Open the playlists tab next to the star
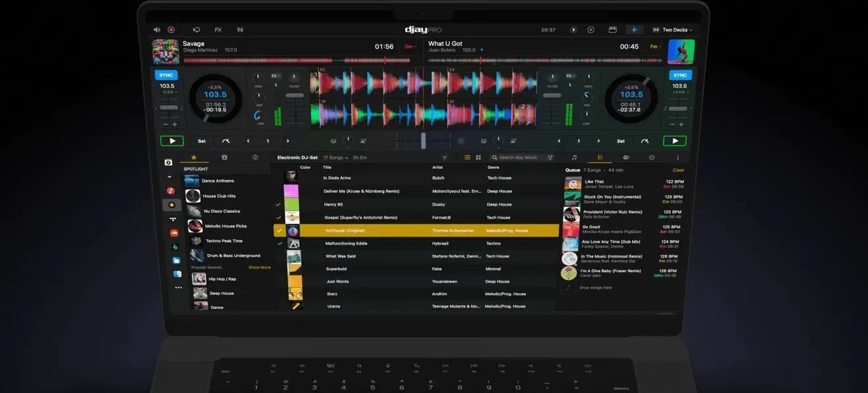Viewport: 868px width, 393px height. (224, 158)
